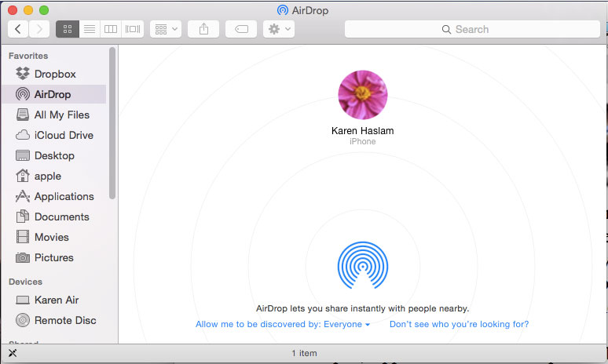This screenshot has width=608, height=364.
Task: Click the Share toolbar button
Action: click(203, 29)
